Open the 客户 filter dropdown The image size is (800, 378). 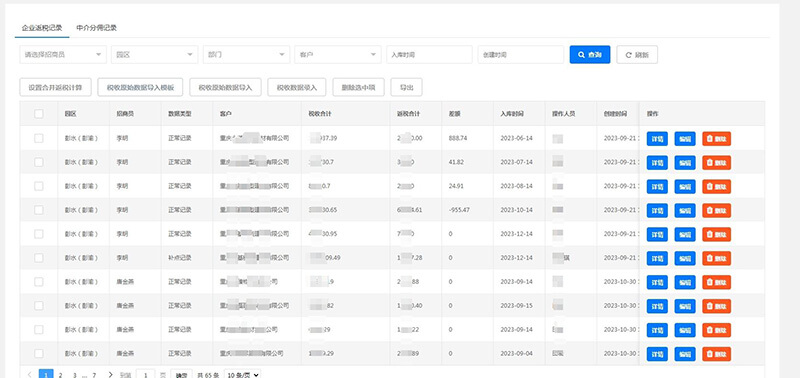338,55
